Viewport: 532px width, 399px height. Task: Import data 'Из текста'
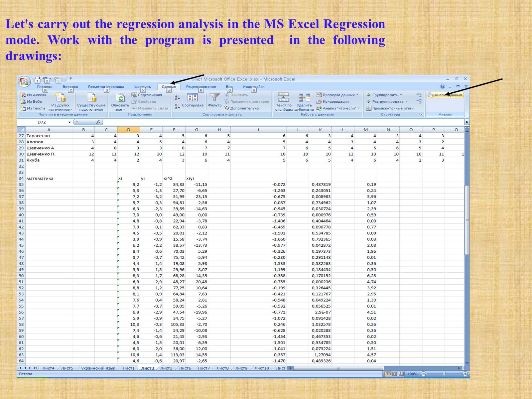(x=33, y=108)
